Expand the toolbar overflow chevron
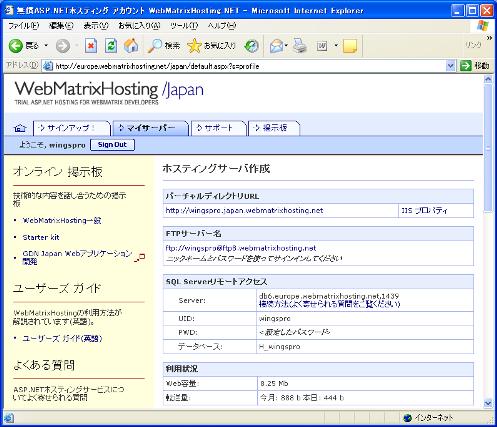 click(x=489, y=38)
